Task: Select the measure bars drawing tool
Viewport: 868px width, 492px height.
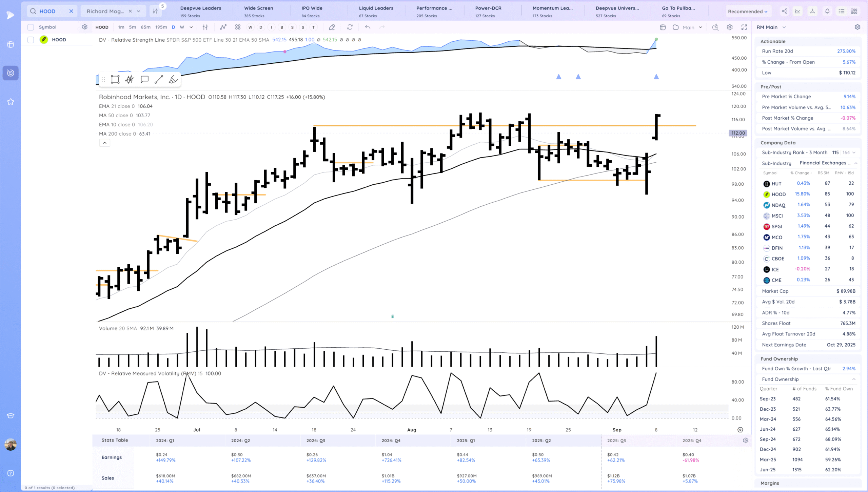Action: click(x=130, y=80)
